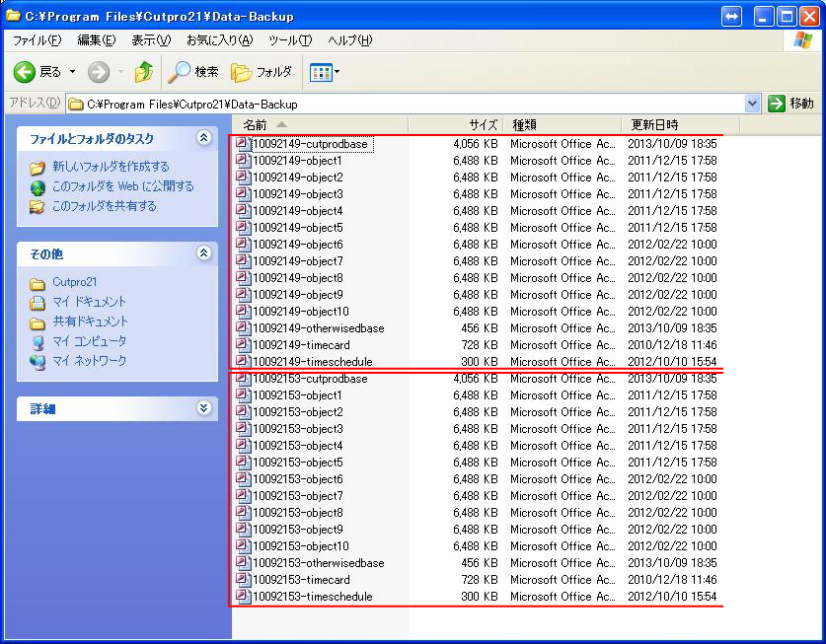Go to Cutpro21 folder link
Screen dimensions: 826x644
(x=74, y=282)
